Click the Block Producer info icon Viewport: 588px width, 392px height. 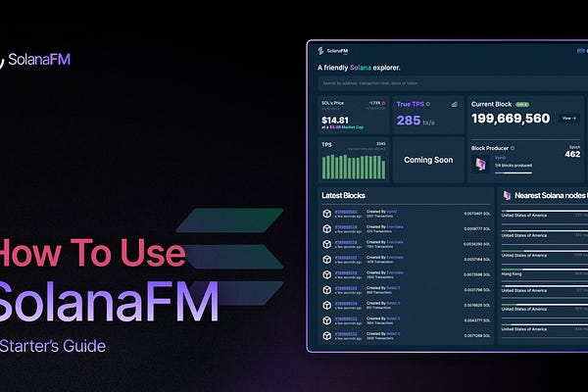tap(513, 148)
